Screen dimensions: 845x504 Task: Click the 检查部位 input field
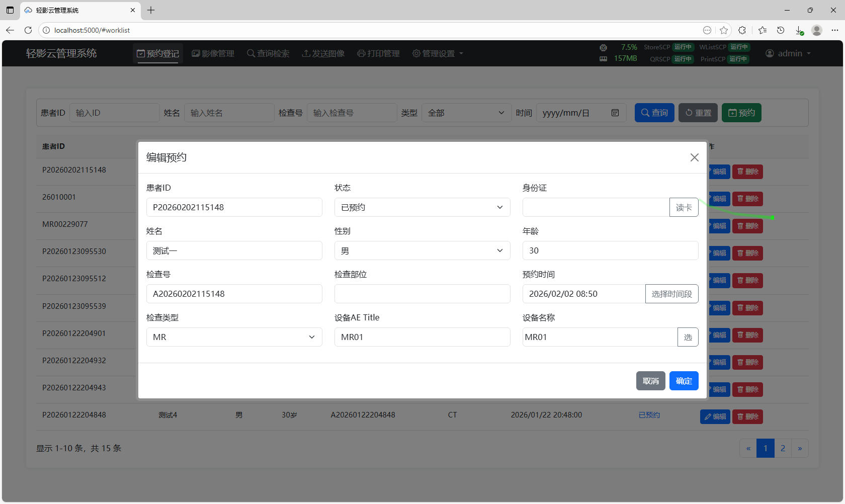point(422,294)
